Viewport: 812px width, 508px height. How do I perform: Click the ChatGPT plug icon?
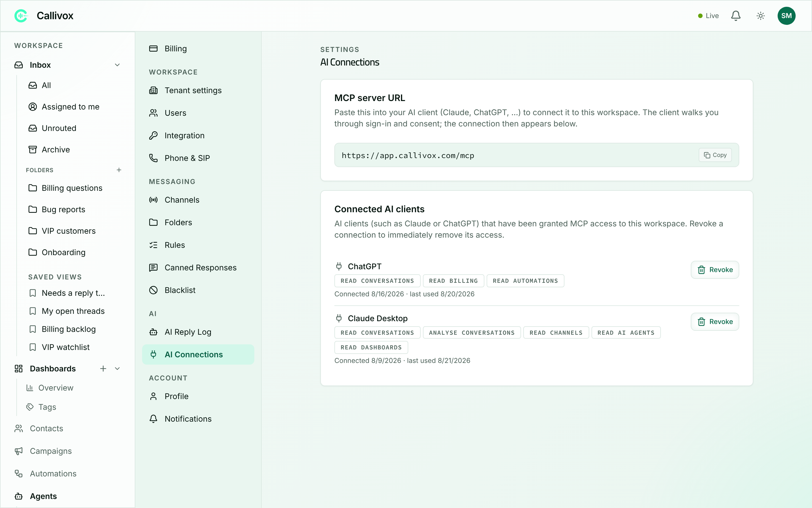pyautogui.click(x=339, y=266)
